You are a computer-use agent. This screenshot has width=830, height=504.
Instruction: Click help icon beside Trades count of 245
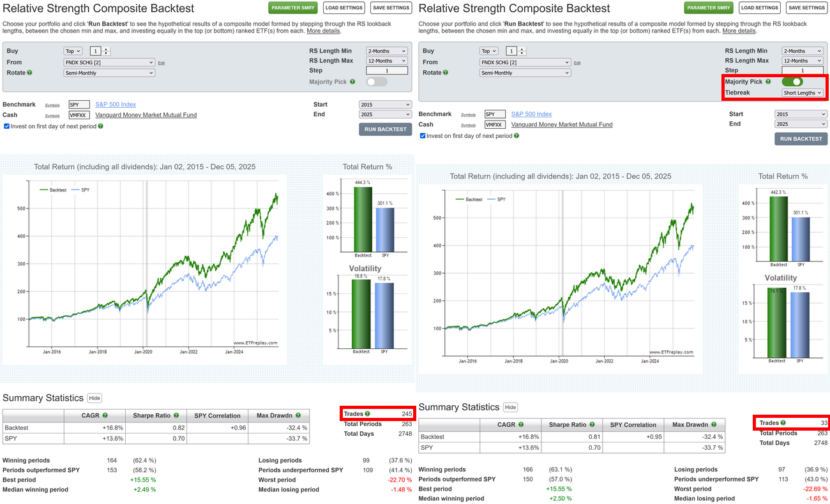coord(367,414)
